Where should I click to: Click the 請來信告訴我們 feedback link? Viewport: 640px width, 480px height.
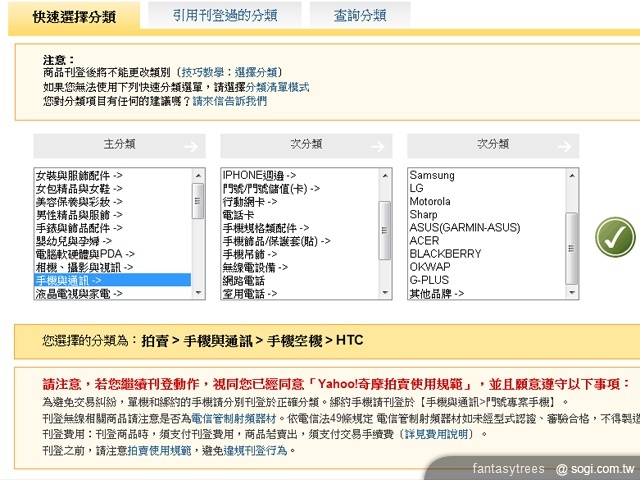point(229,101)
